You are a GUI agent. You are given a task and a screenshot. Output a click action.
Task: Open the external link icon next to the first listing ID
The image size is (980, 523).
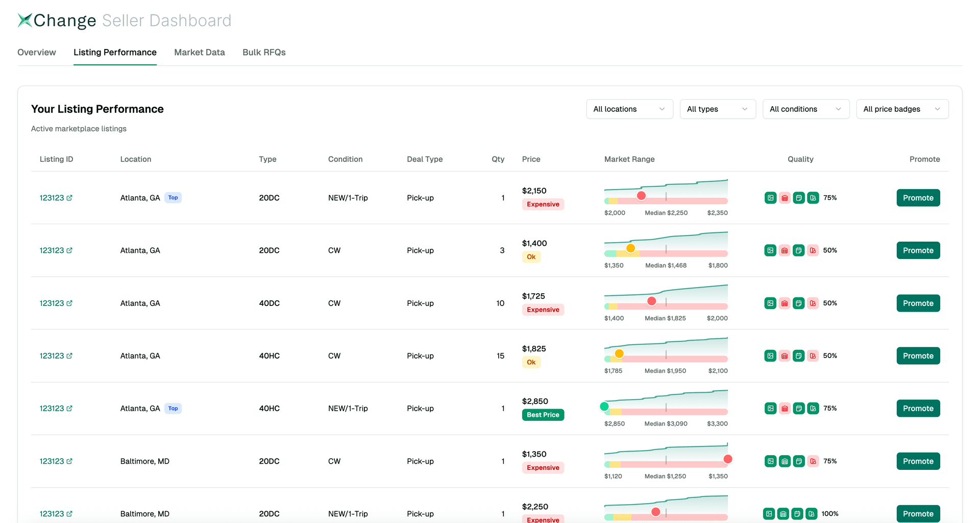(69, 198)
